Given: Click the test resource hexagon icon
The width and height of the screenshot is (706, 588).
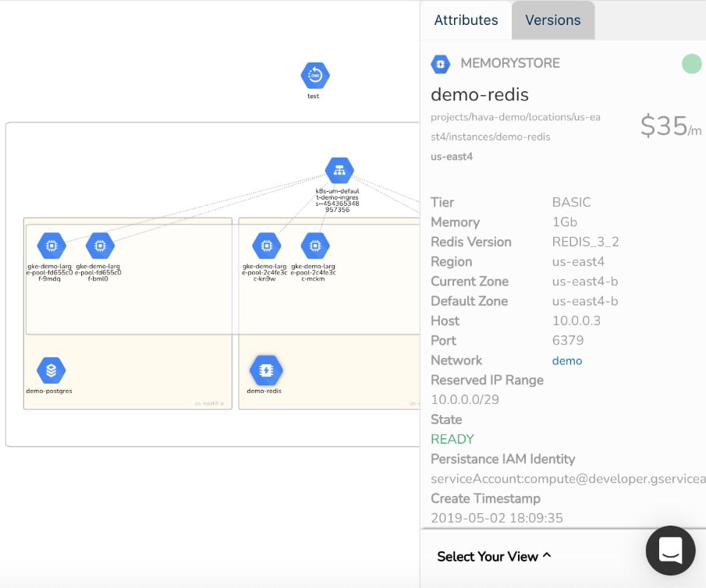Looking at the screenshot, I should pyautogui.click(x=314, y=74).
